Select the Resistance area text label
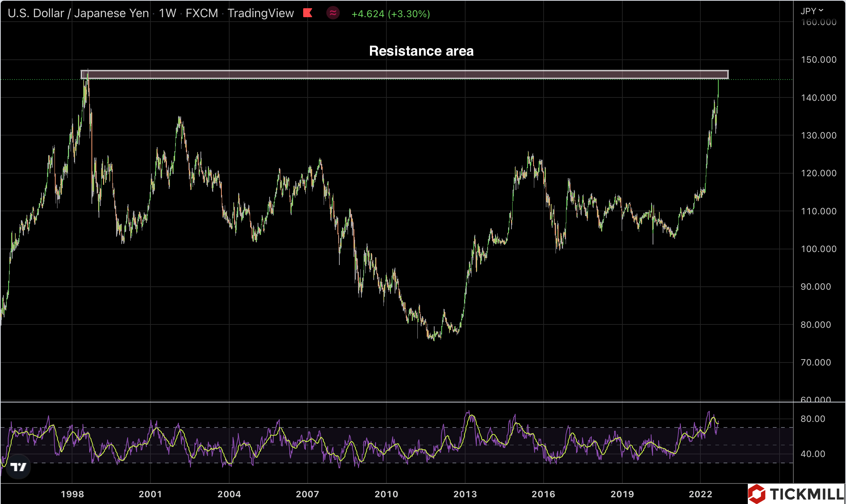Screen dimensions: 846x504 [x=421, y=51]
